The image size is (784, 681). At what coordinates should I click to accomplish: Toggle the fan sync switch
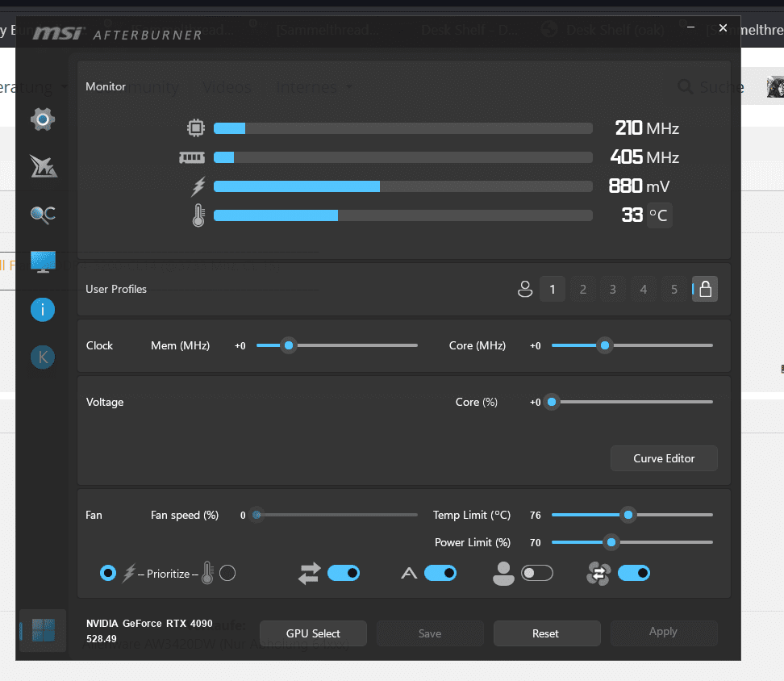(x=634, y=573)
